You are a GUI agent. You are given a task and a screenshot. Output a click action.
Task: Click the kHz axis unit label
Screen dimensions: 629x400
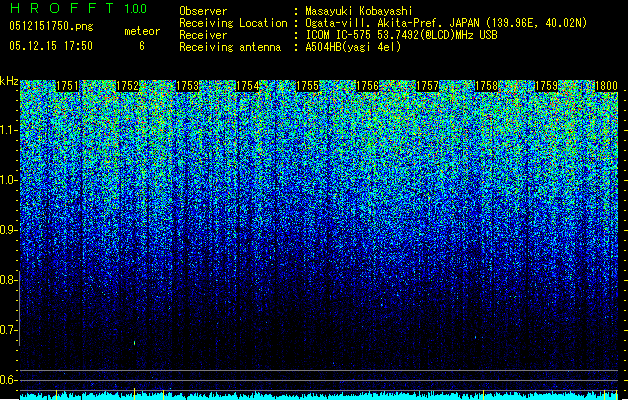coord(9,81)
